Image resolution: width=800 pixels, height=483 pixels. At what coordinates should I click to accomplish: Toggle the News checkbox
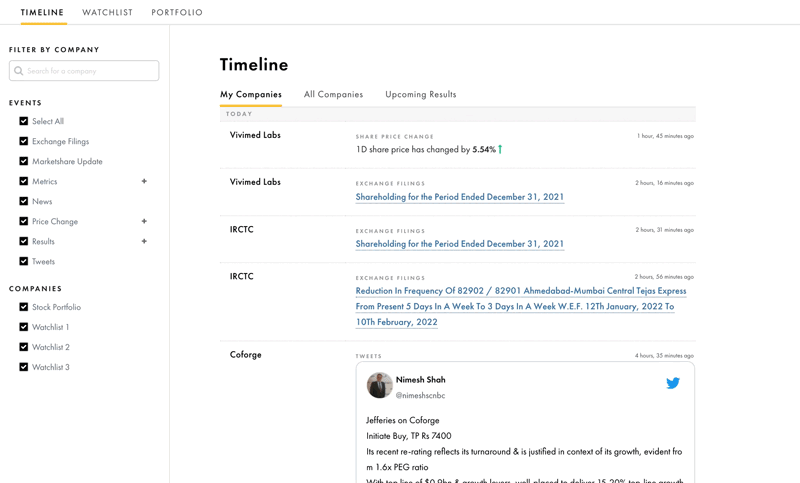click(x=23, y=201)
